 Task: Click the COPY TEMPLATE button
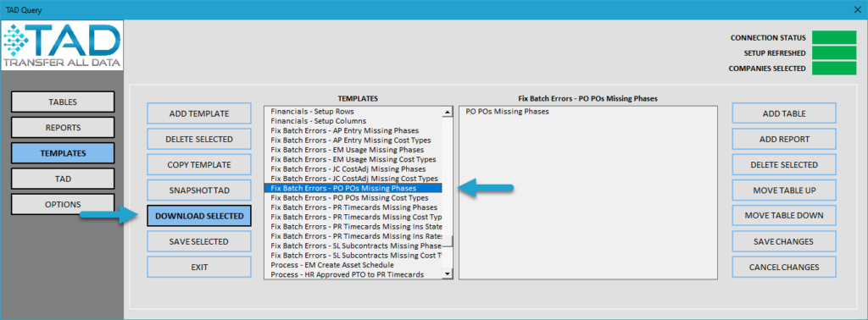(198, 165)
